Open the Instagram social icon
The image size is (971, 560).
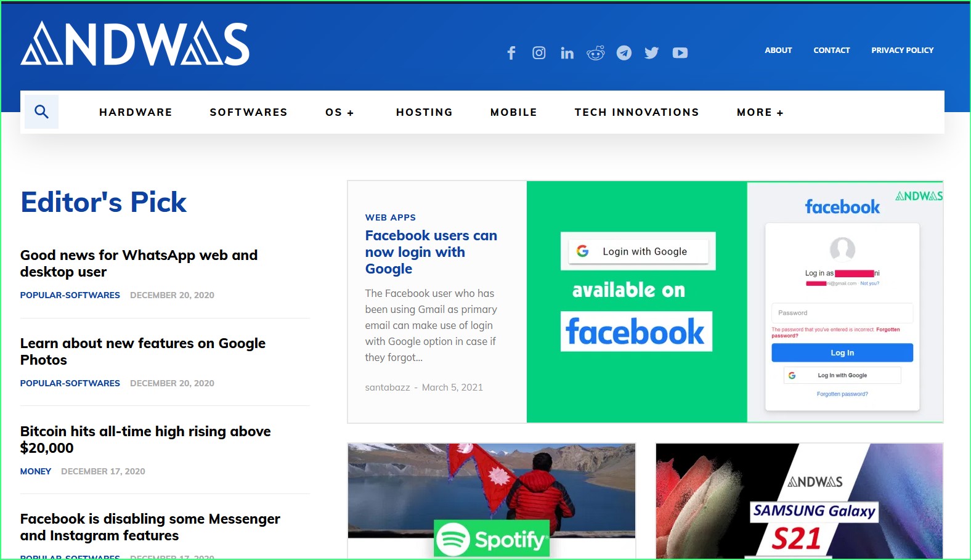(x=539, y=53)
